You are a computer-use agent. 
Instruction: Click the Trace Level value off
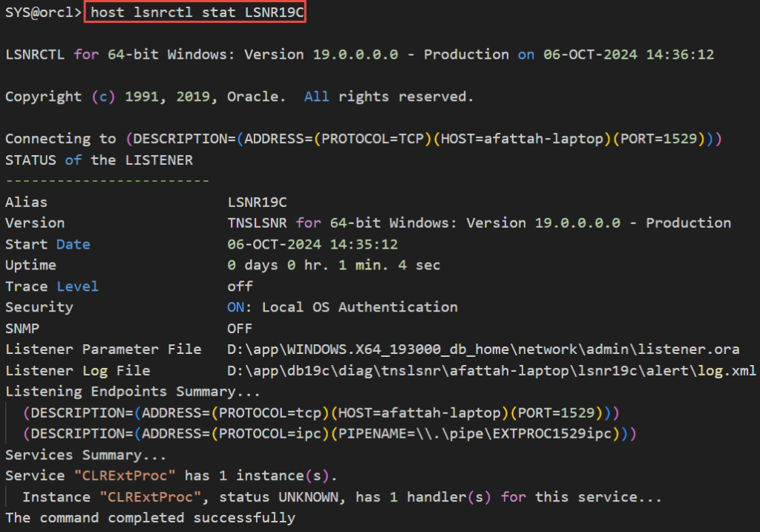coord(240,286)
